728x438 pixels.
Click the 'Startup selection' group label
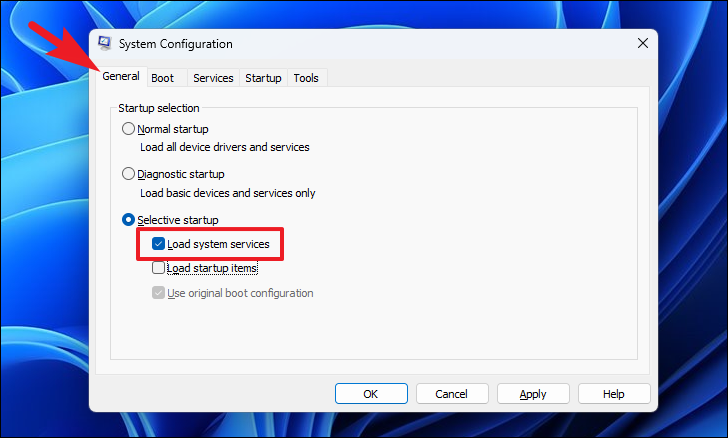coord(159,108)
